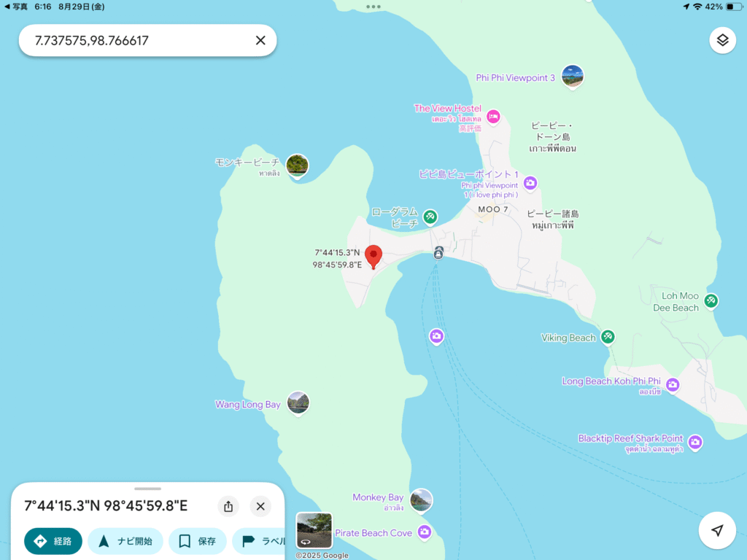Image resolution: width=747 pixels, height=560 pixels.
Task: Tap the MOO 7 map label
Action: click(493, 209)
